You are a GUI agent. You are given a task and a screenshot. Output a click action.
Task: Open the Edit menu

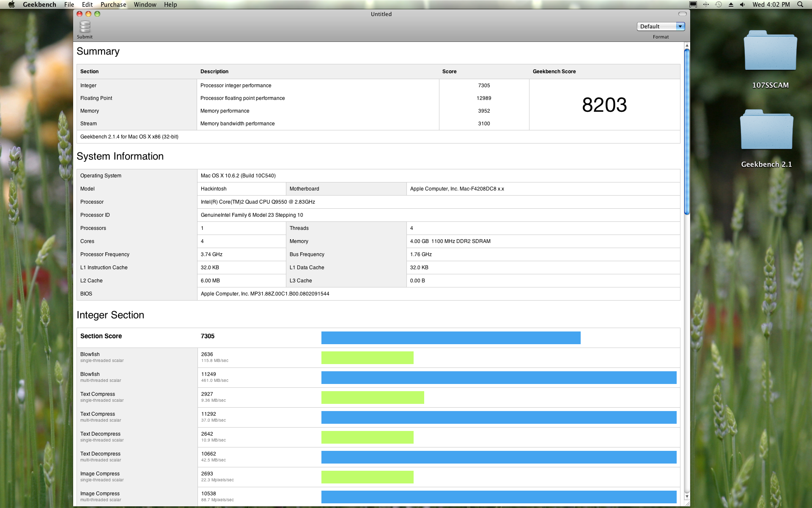tap(87, 4)
